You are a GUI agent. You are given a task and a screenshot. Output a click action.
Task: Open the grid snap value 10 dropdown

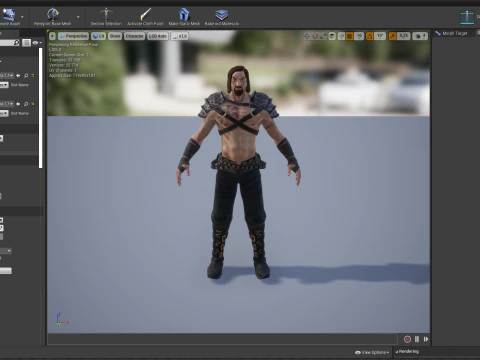(359, 36)
